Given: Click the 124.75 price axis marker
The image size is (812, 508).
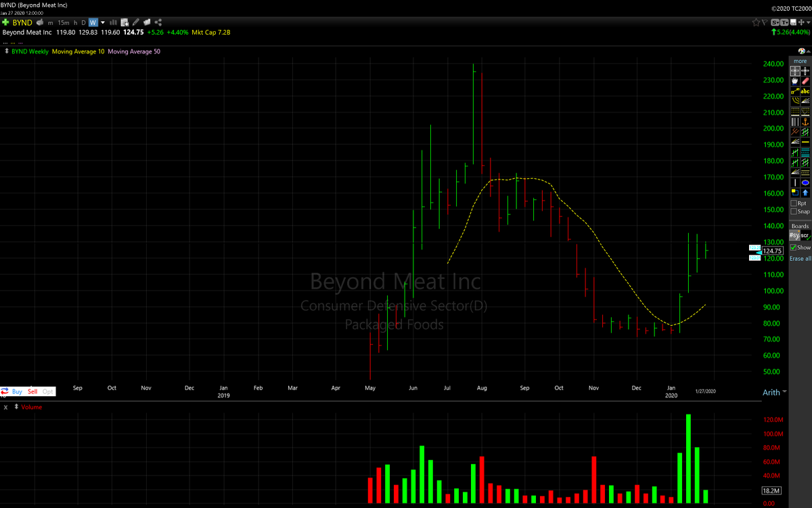Looking at the screenshot, I should pos(771,251).
